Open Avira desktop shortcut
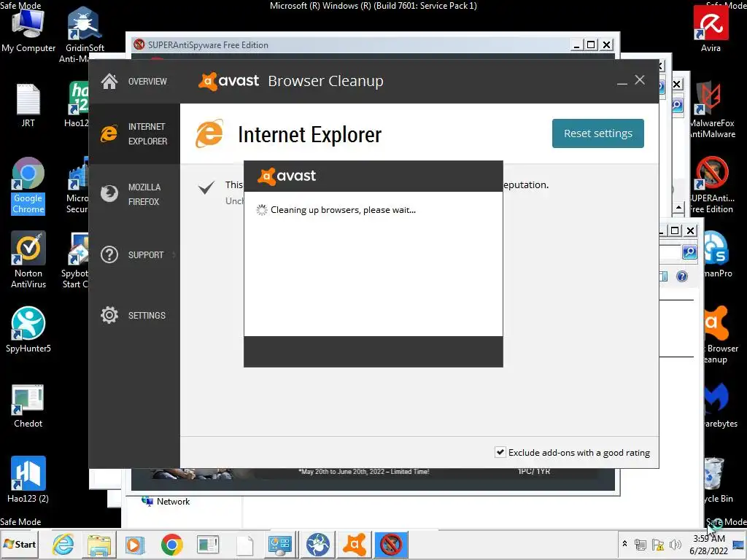The image size is (747, 560). [x=711, y=29]
